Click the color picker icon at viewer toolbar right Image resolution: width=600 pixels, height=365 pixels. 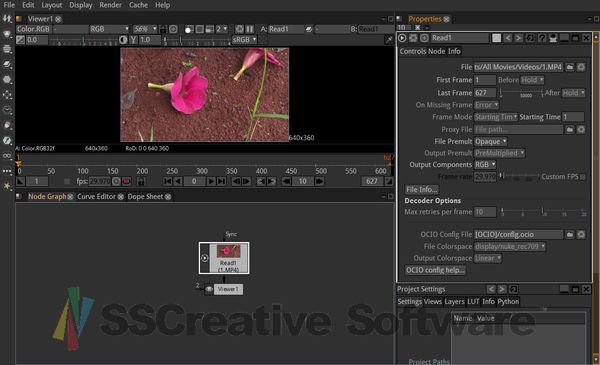click(389, 40)
